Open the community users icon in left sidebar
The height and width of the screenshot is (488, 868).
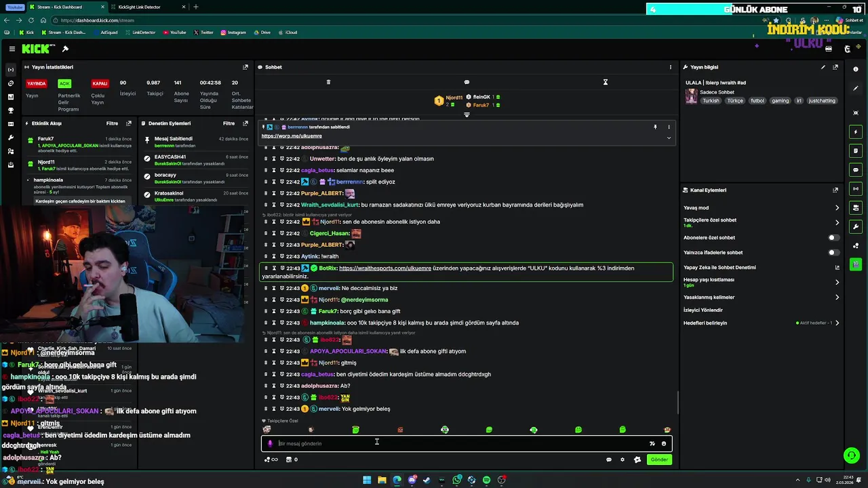coord(11,151)
